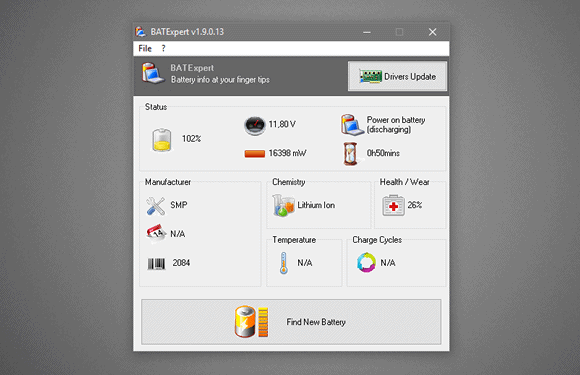The height and width of the screenshot is (375, 580).
Task: Click the 0h50mins remaining time
Action: tap(383, 153)
